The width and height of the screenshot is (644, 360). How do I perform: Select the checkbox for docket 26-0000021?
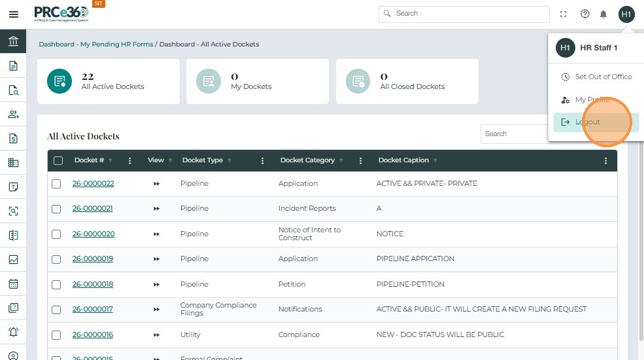(x=56, y=209)
